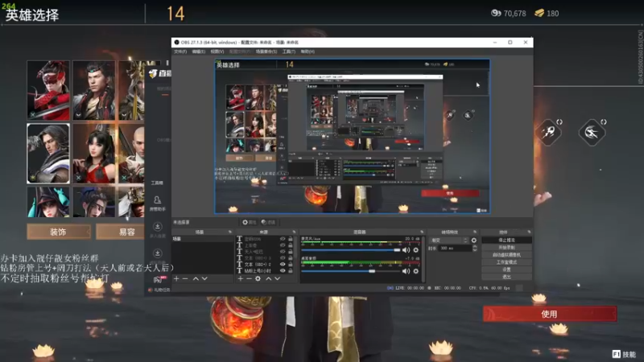Open the 编辑(E) menu in OBS
The image size is (644, 362).
(x=198, y=51)
